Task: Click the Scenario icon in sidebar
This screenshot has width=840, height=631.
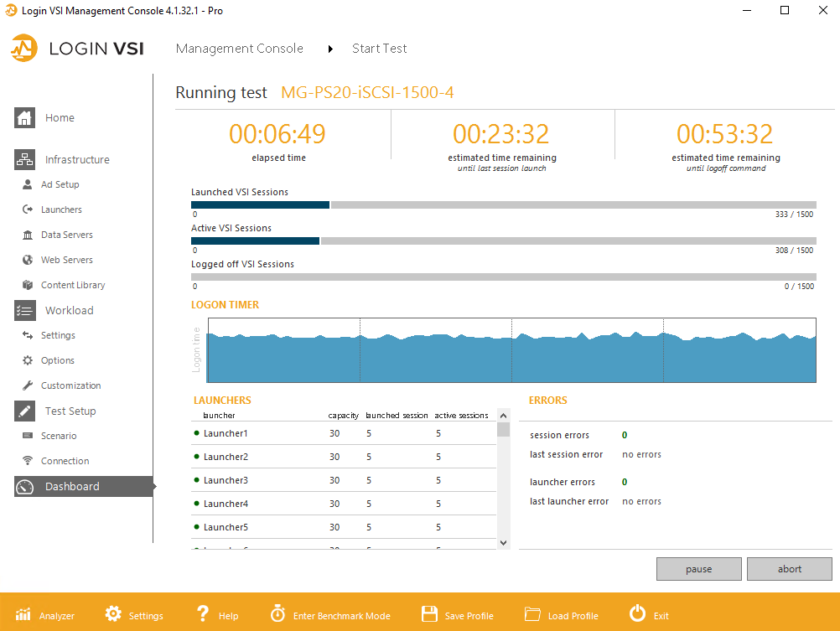Action: click(28, 436)
